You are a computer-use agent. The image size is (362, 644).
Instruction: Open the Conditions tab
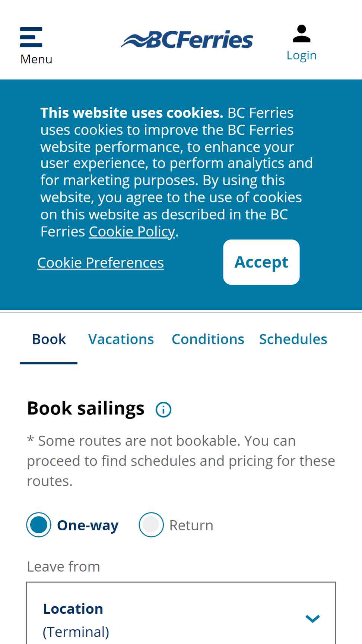coord(208,339)
